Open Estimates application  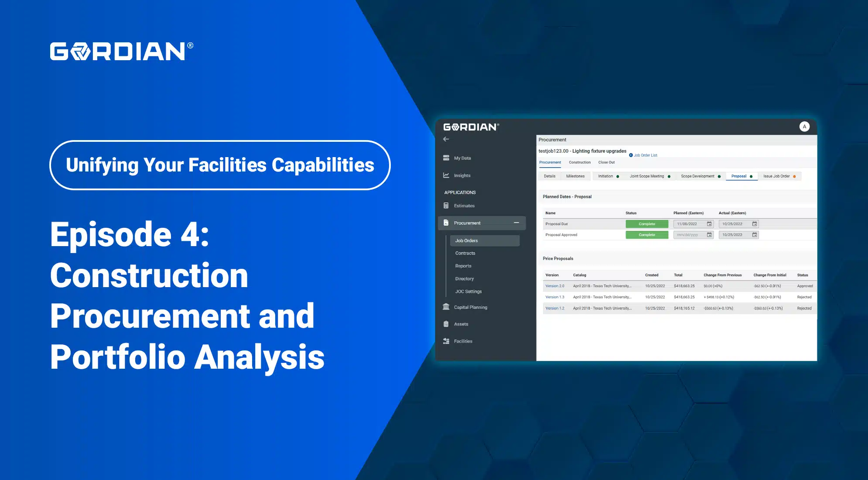(x=464, y=206)
